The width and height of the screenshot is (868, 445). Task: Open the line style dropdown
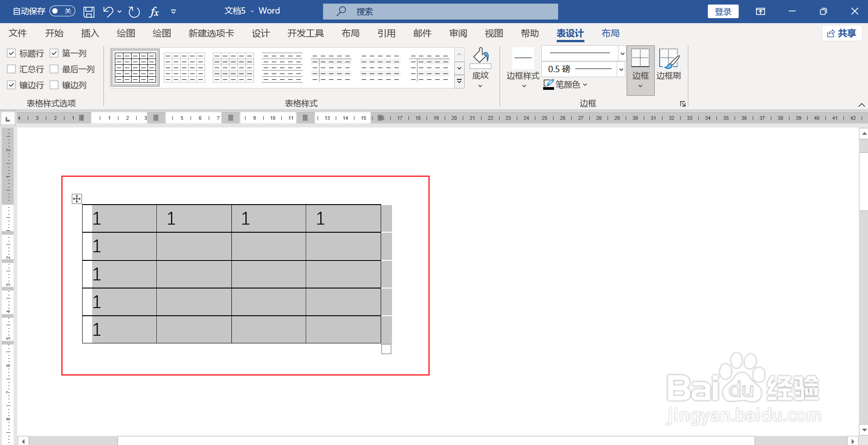coord(622,54)
